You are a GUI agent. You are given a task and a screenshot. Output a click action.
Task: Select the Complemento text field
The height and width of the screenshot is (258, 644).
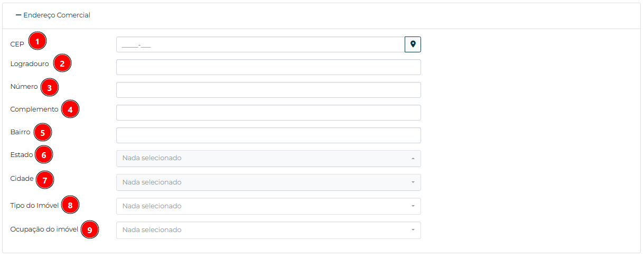click(x=268, y=113)
